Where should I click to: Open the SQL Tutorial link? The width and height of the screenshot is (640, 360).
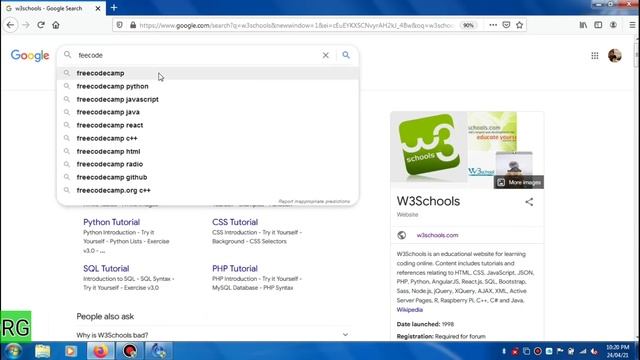click(x=106, y=269)
